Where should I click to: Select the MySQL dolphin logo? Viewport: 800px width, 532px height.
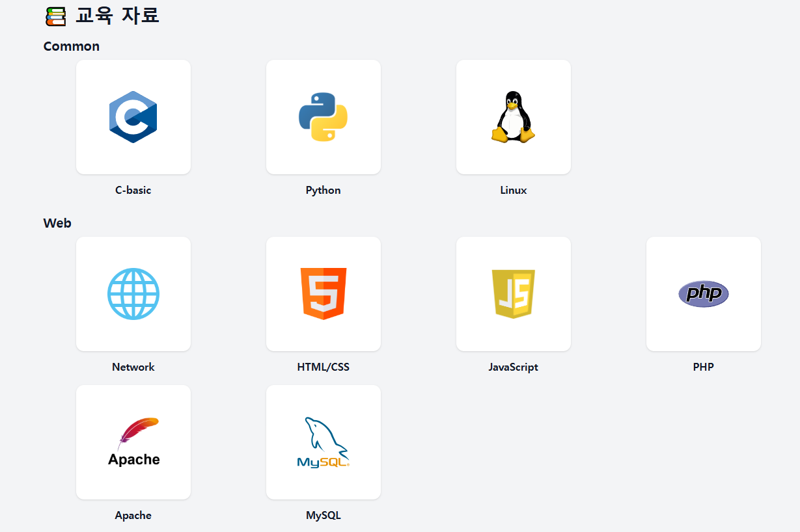point(324,442)
